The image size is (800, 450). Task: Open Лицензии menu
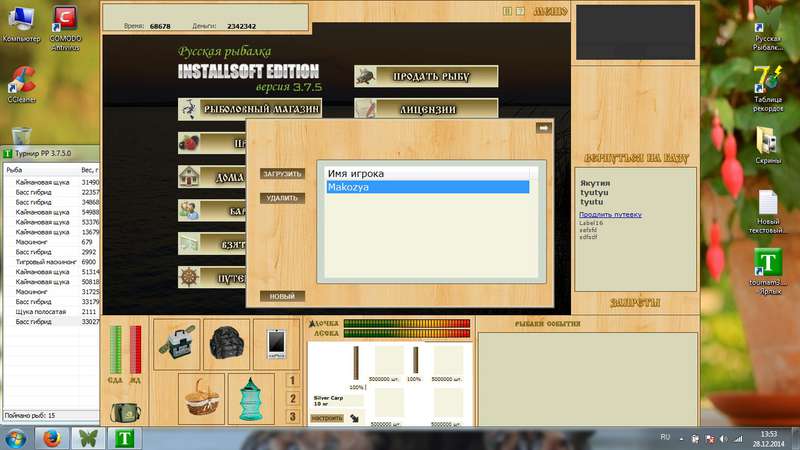pyautogui.click(x=426, y=109)
